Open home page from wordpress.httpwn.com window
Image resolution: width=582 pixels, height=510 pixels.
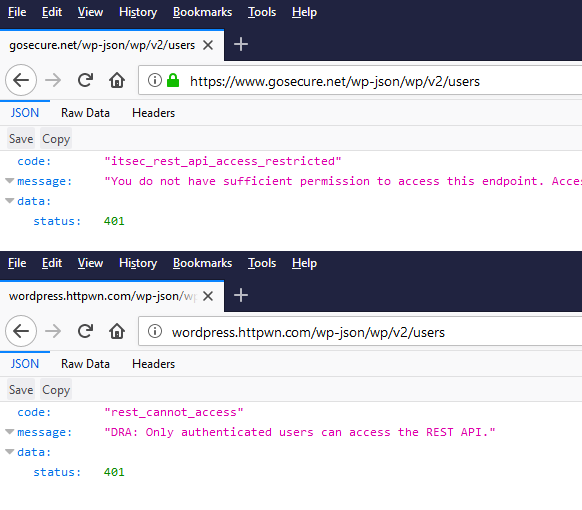click(x=117, y=331)
